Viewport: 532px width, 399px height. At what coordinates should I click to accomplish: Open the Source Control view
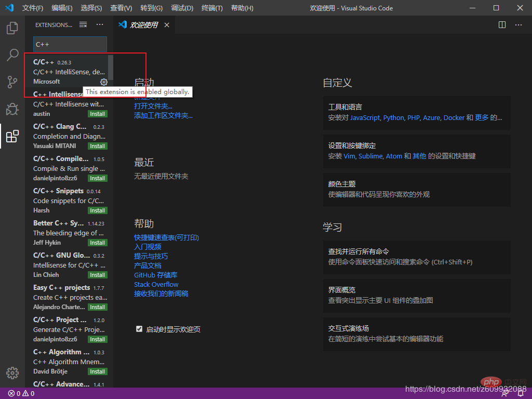click(12, 82)
